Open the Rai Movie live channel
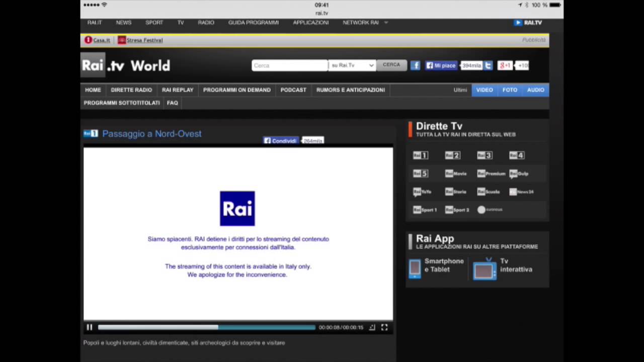Screen dimensions: 644x362 click(456, 173)
